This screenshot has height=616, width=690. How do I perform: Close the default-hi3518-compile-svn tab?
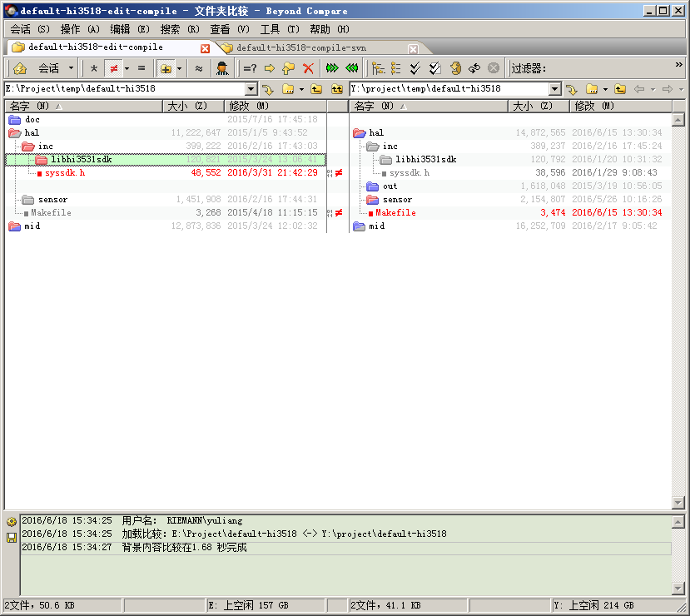(413, 49)
